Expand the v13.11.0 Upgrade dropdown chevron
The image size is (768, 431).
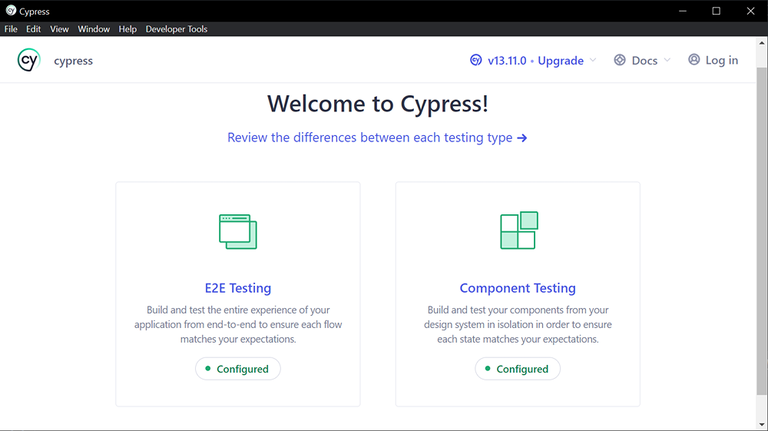pyautogui.click(x=593, y=60)
